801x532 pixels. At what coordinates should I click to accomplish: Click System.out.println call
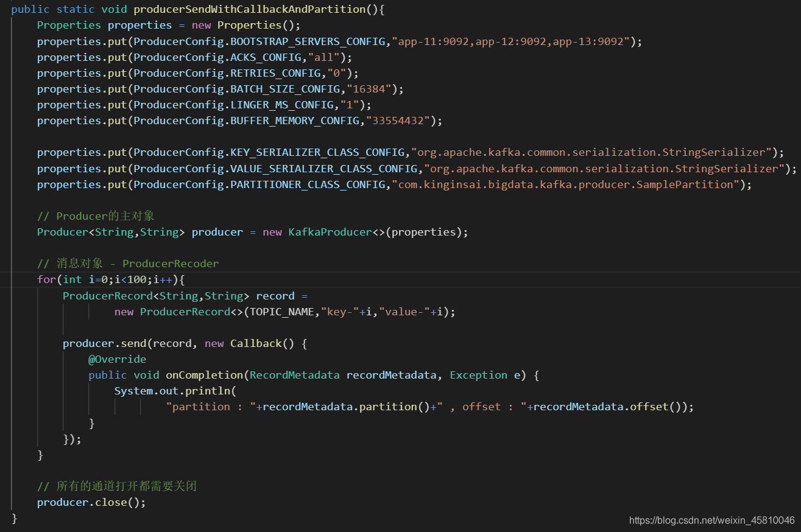(175, 391)
